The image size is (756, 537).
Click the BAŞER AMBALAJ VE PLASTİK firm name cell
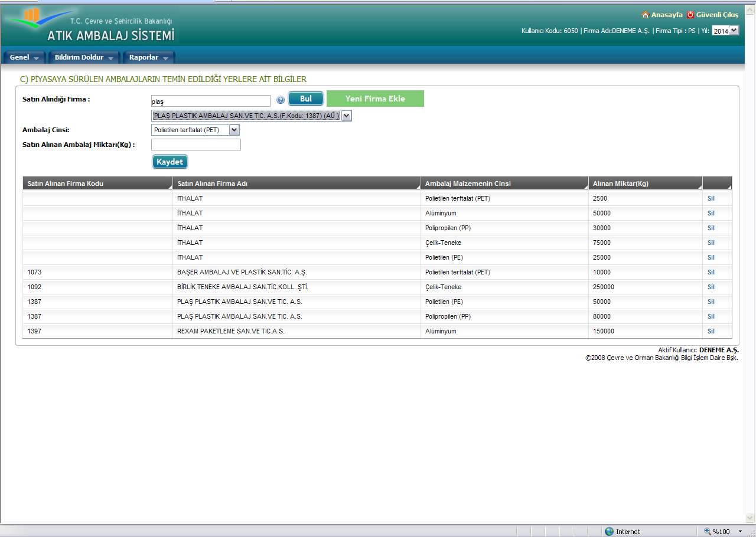tap(296, 272)
